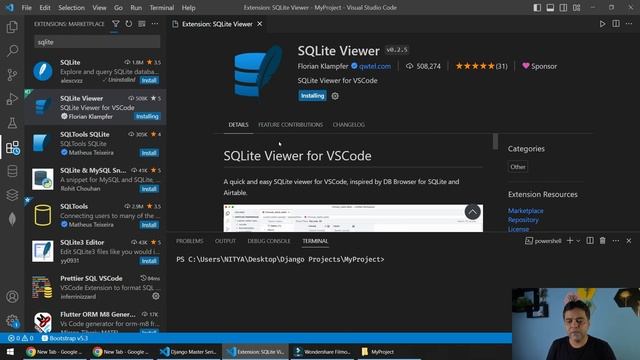640x360 pixels.
Task: Close the terminal panel
Action: pos(629,241)
